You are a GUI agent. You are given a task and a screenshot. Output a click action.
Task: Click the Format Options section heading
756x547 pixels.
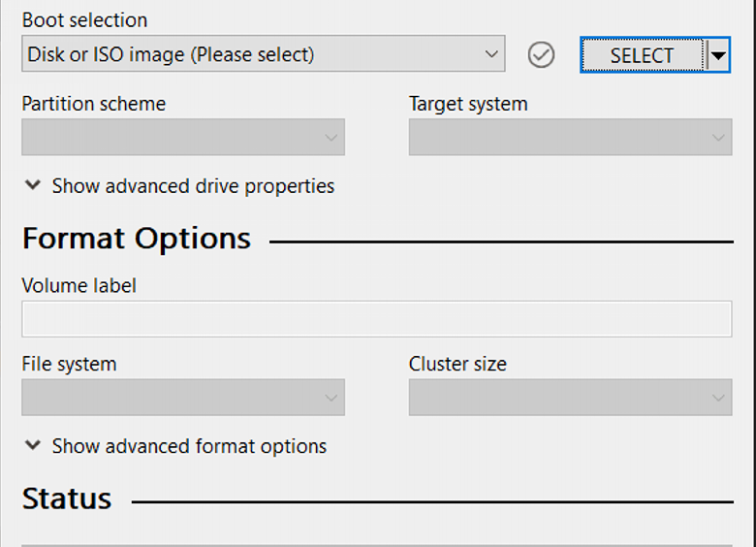coord(137,239)
